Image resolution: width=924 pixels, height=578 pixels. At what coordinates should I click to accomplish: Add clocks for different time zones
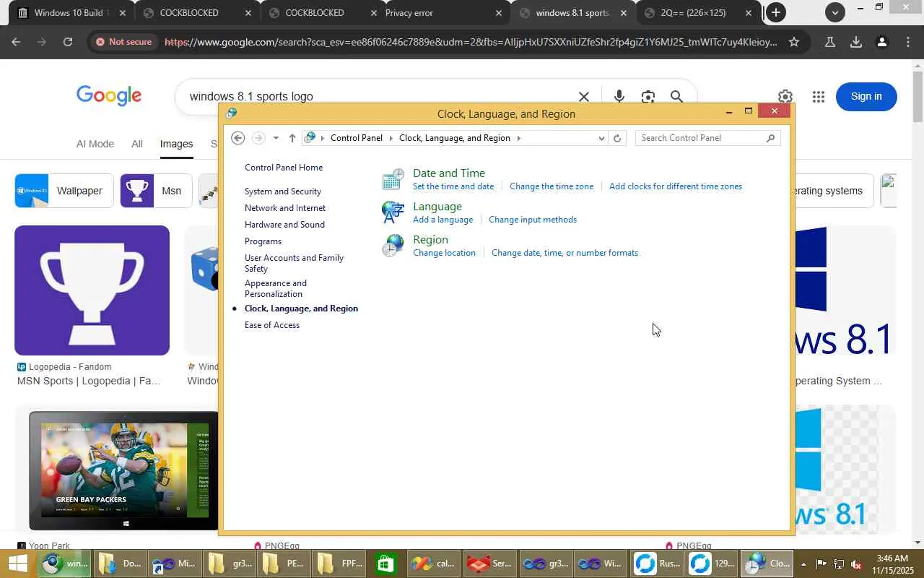pyautogui.click(x=676, y=186)
